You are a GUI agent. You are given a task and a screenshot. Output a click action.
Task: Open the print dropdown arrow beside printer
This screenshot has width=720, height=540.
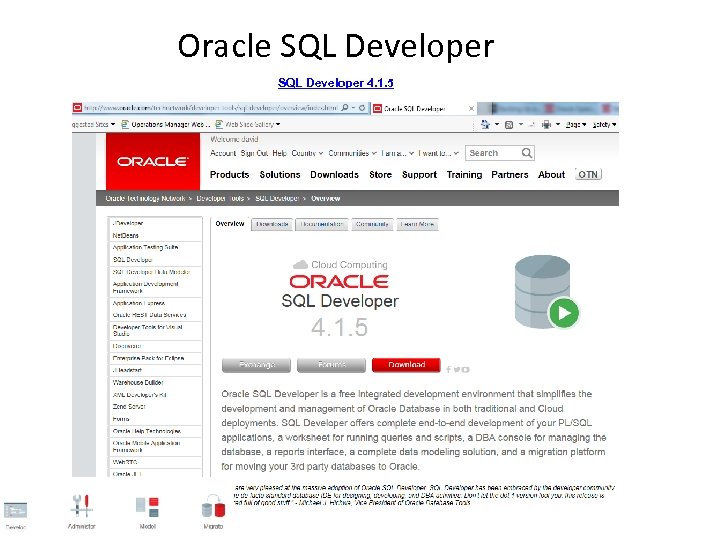(x=558, y=124)
